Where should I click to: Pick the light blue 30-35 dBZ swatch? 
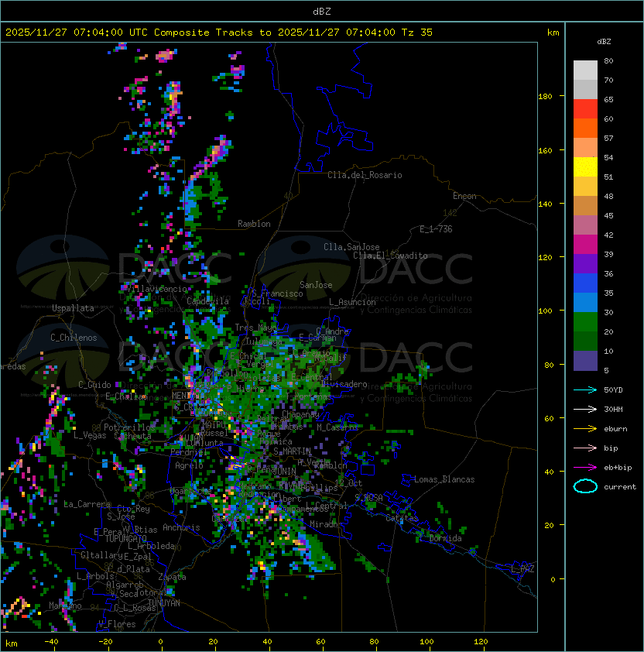pyautogui.click(x=585, y=303)
